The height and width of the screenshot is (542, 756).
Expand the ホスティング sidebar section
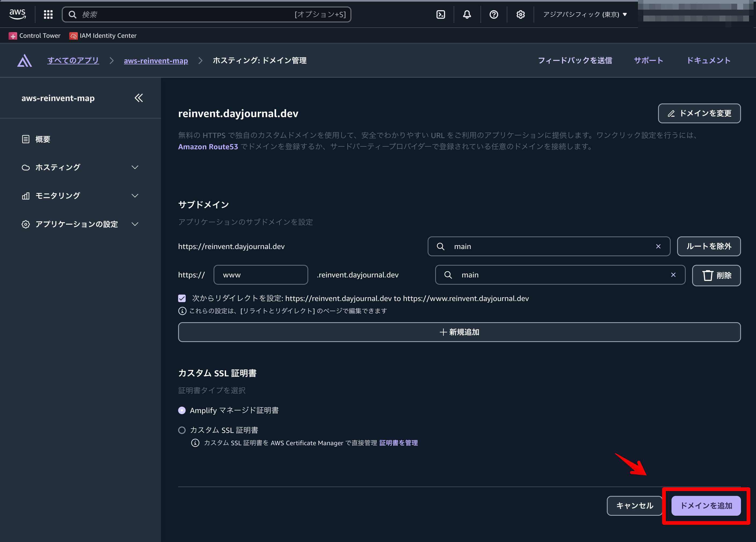click(x=80, y=167)
